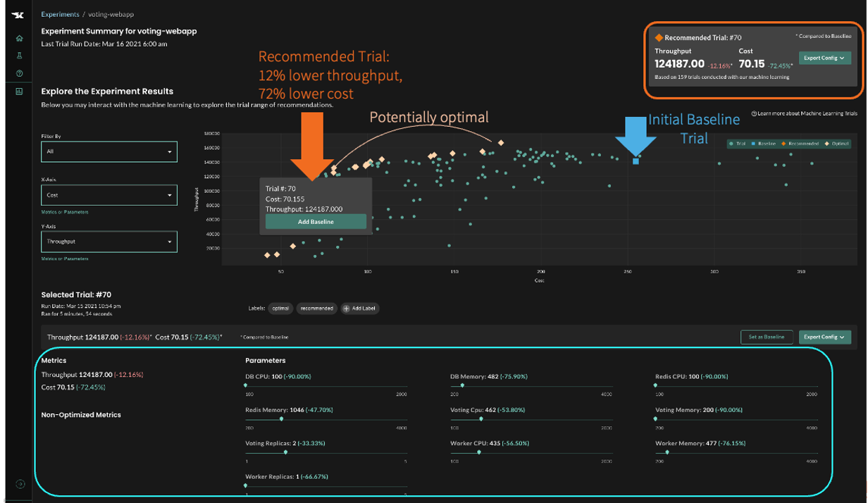
Task: Go to Experiments breadcrumb link
Action: 60,14
